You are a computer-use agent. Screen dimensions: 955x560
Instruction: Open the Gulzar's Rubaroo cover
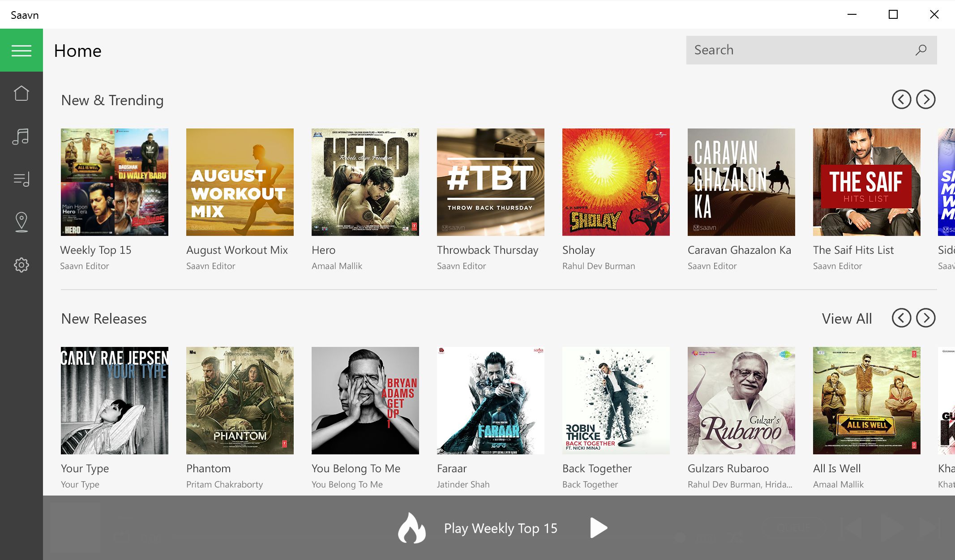(x=741, y=401)
